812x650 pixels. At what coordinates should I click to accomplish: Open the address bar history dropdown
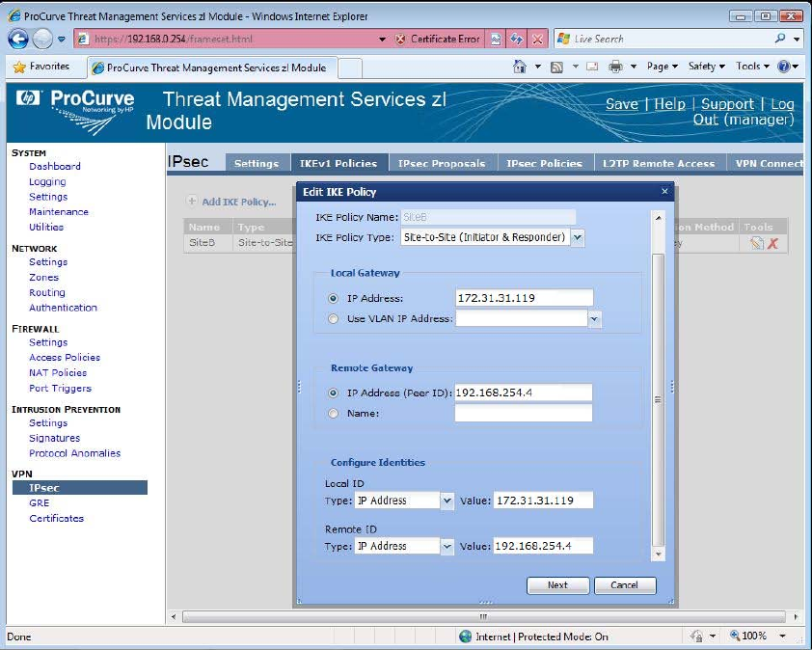pos(382,39)
